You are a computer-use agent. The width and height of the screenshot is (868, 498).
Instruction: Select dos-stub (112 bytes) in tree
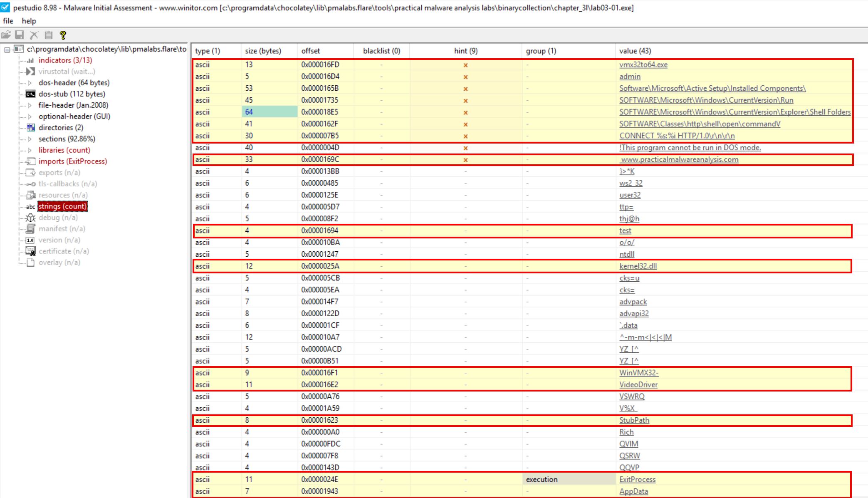click(x=72, y=94)
